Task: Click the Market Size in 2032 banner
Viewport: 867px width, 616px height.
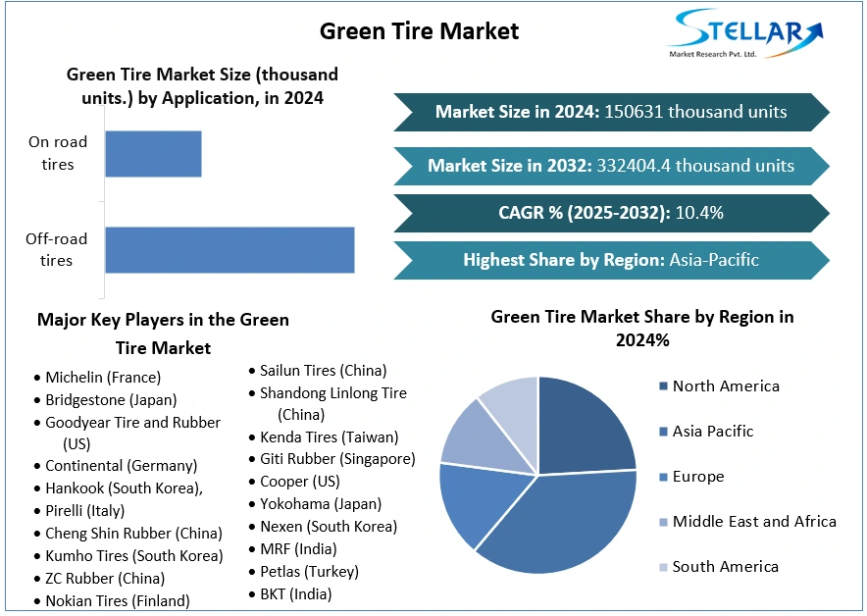Action: 611,166
